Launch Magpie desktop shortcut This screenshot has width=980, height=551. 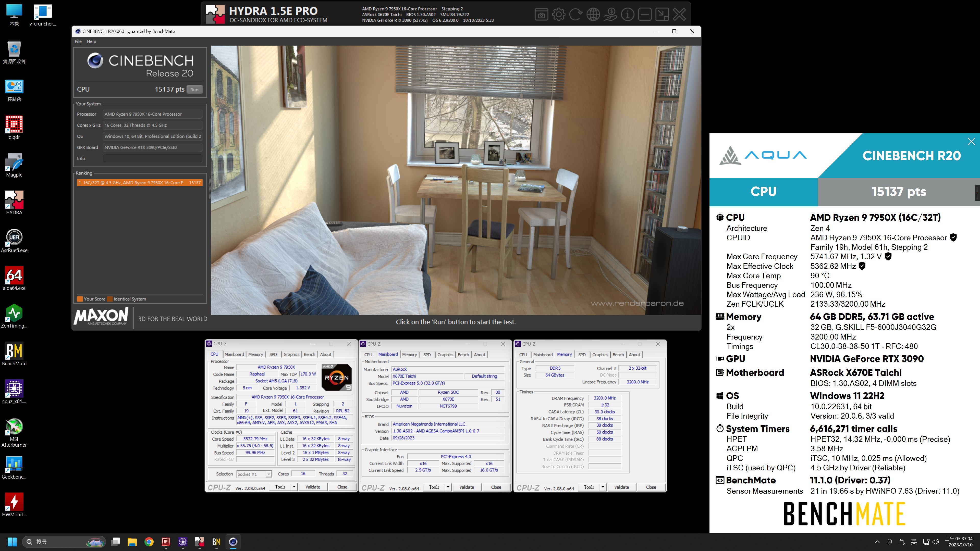[x=14, y=165]
